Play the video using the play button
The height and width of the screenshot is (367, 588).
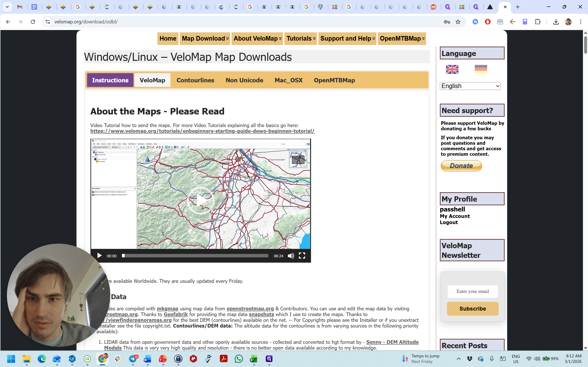[x=99, y=256]
